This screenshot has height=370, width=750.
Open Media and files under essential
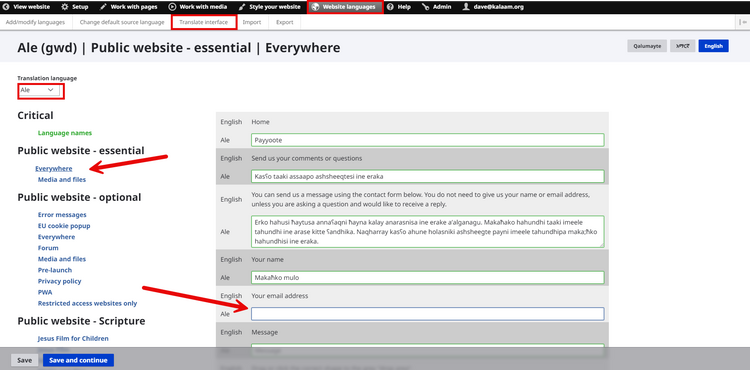[62, 180]
